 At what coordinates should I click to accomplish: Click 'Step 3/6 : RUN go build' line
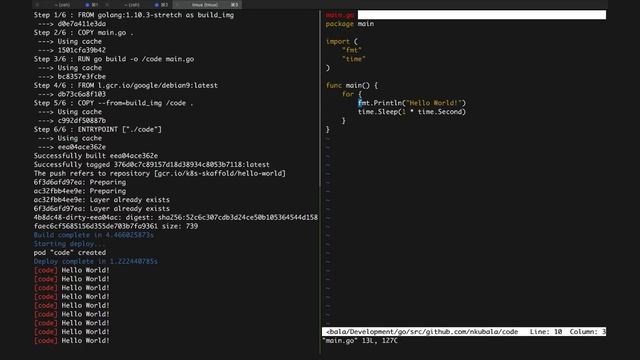point(114,59)
